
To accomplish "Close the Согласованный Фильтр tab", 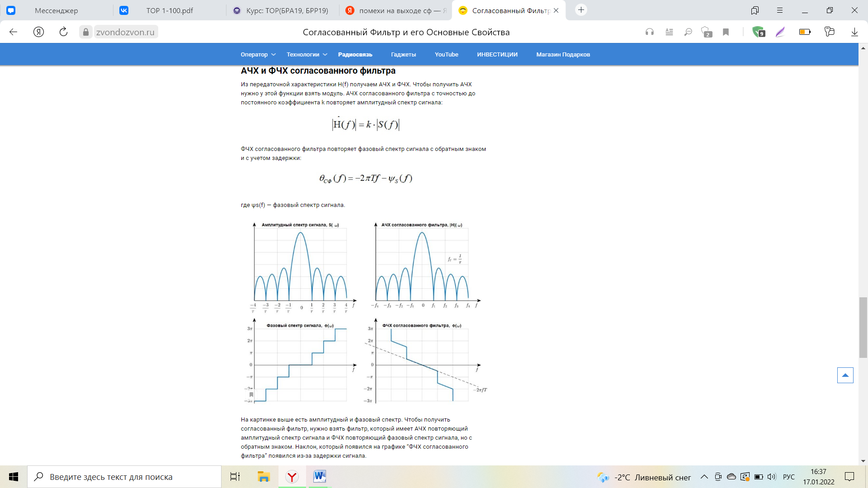I will click(556, 10).
